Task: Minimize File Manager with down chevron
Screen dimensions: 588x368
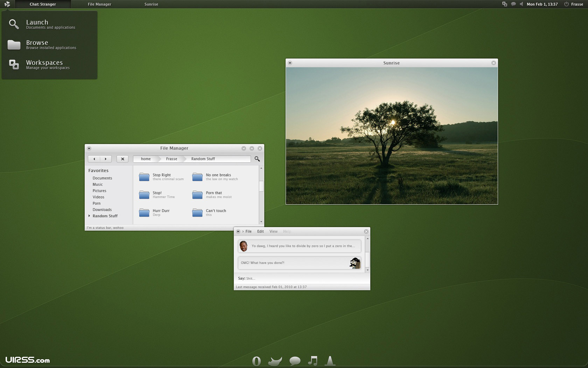Action: [x=244, y=148]
